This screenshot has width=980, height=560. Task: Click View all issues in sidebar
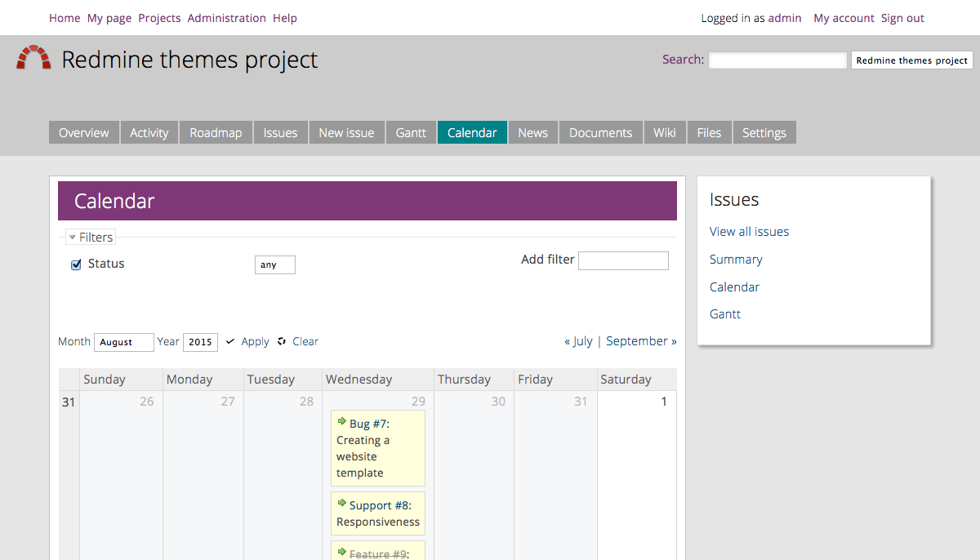coord(750,232)
